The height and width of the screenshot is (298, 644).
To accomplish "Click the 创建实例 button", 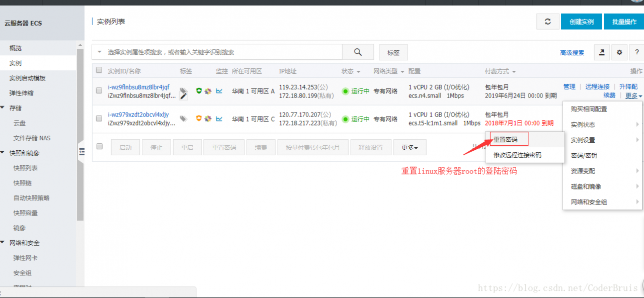I will point(582,22).
